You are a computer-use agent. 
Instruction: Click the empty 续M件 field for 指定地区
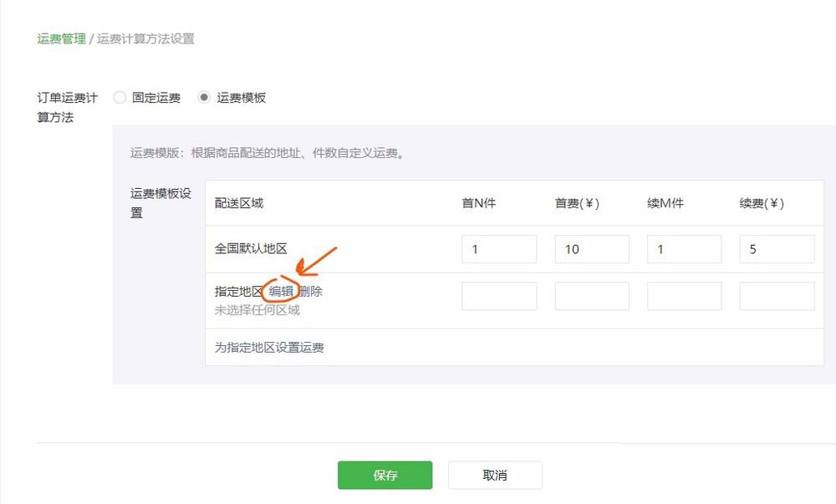tap(685, 295)
